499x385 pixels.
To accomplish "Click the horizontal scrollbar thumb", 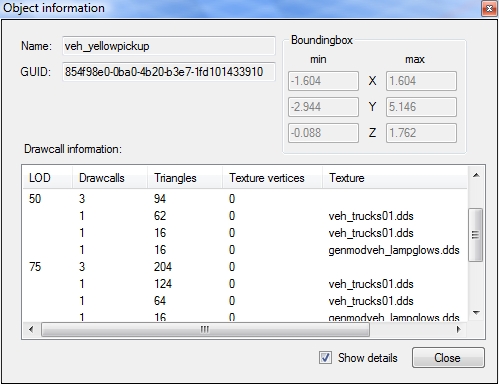I will point(205,330).
